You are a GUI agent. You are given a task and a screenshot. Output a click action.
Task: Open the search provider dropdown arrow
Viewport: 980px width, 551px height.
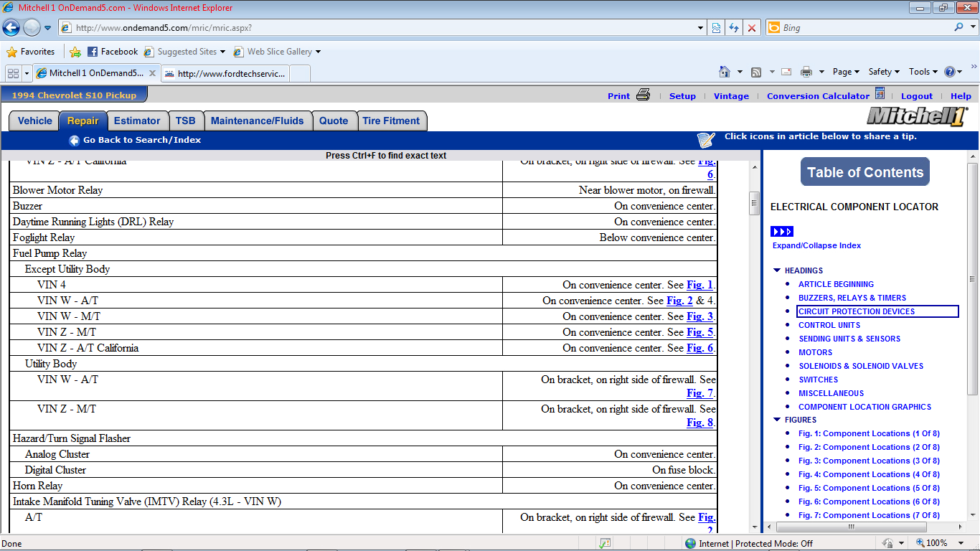972,27
